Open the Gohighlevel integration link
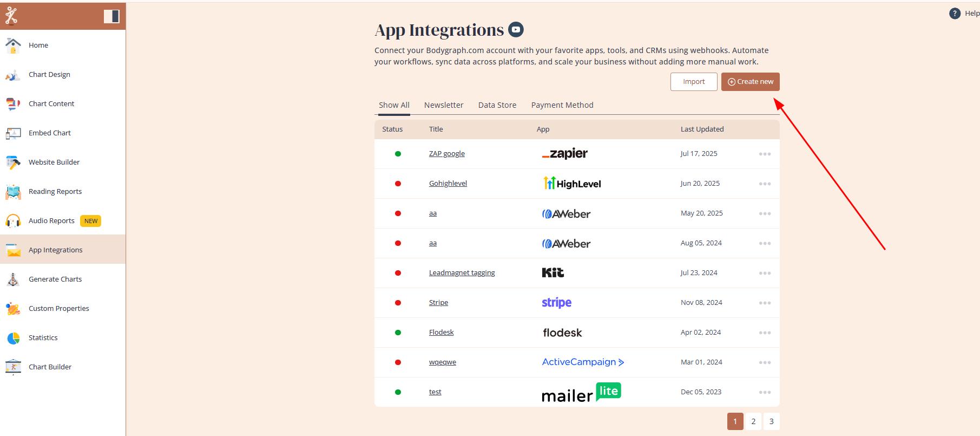This screenshot has height=436, width=980. (448, 184)
